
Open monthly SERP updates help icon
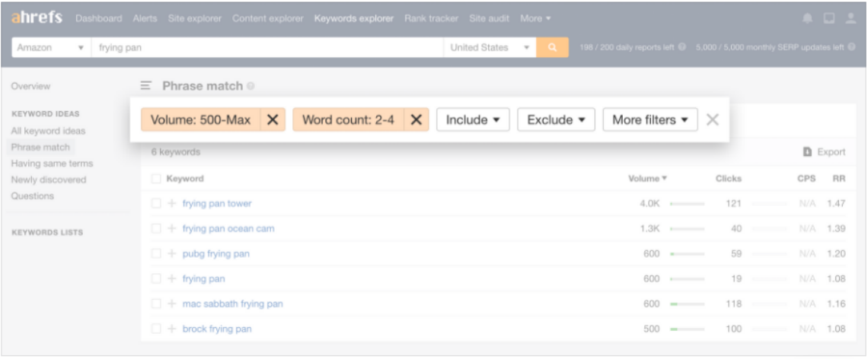851,48
